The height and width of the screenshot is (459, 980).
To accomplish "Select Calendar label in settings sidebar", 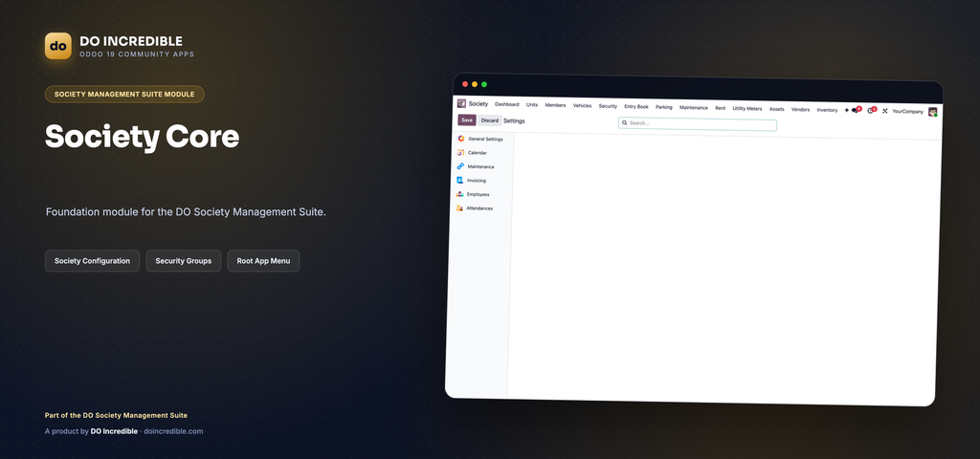I will tap(478, 153).
